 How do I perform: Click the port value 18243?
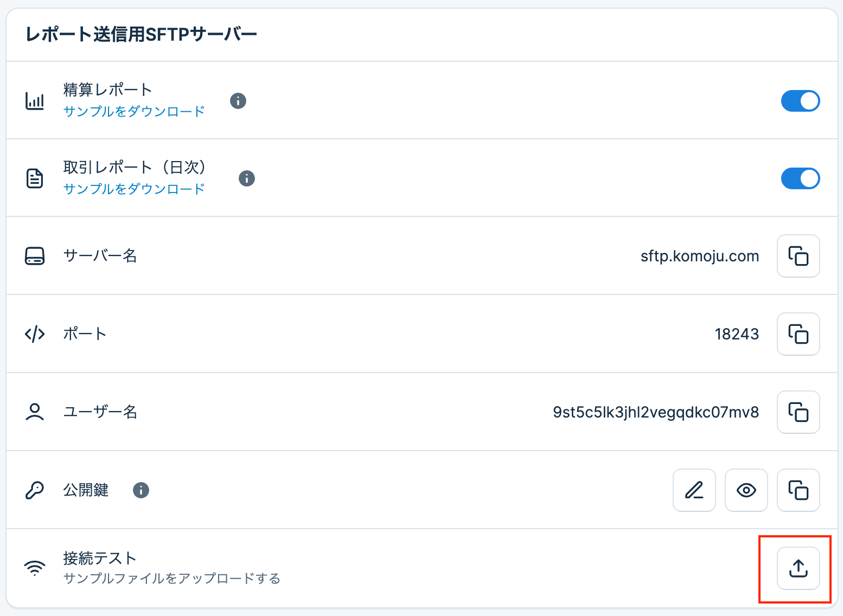[x=737, y=334]
